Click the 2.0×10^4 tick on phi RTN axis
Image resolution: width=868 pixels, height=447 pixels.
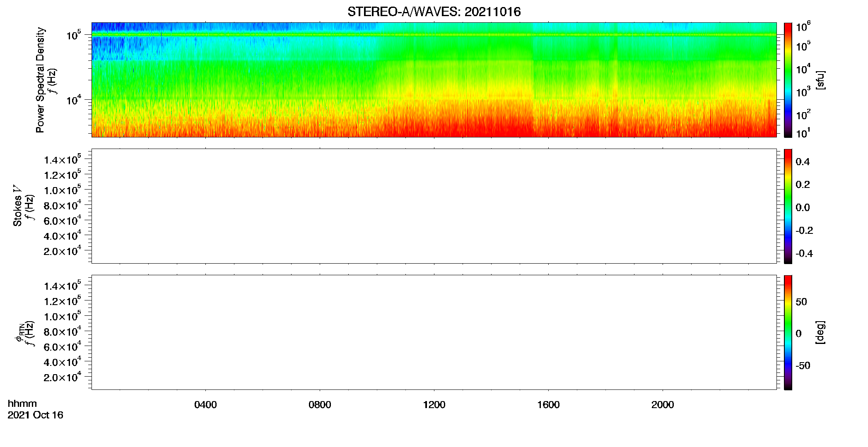click(x=63, y=377)
